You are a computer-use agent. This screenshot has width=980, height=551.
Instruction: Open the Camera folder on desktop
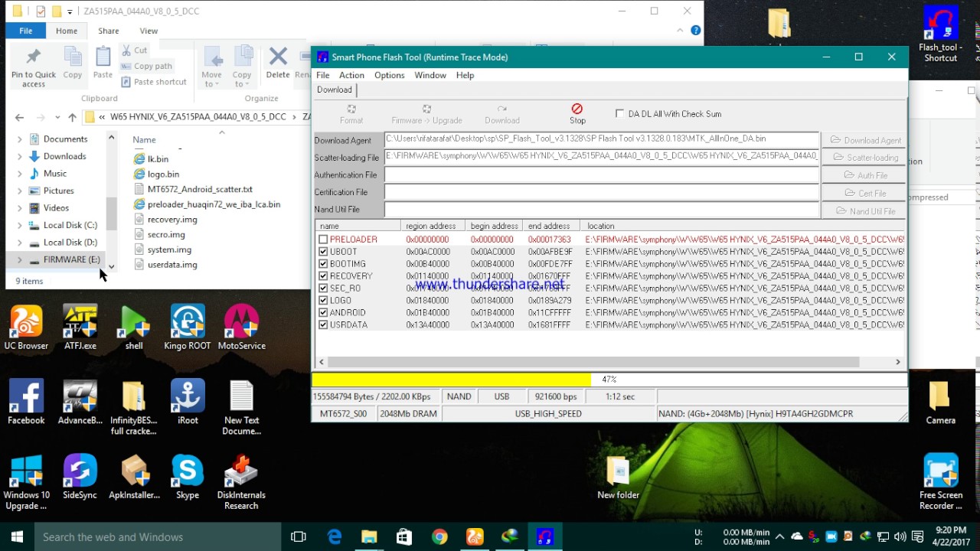tap(940, 403)
